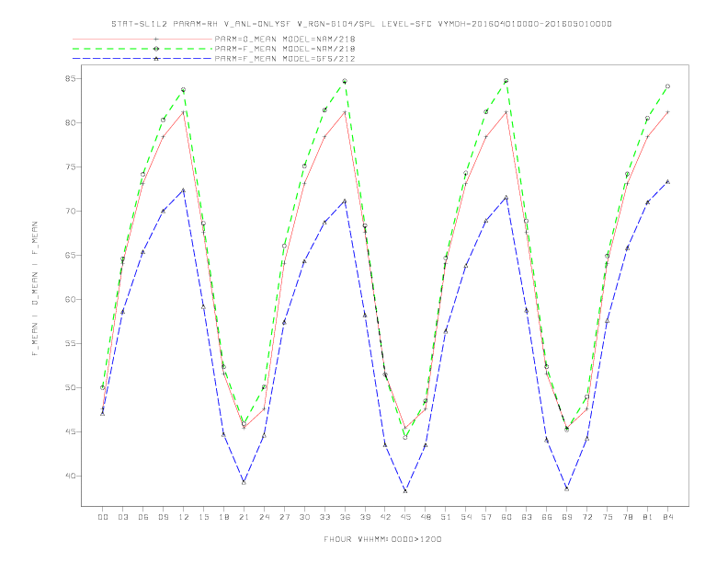This screenshot has height=563, width=728.
Task: Click x-axis tick label 15
Action: click(203, 517)
